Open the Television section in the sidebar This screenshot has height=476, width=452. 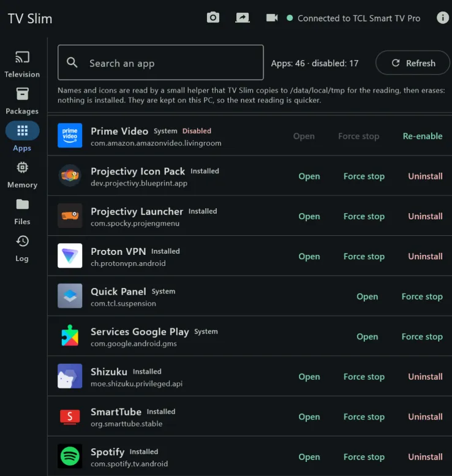[x=22, y=64]
